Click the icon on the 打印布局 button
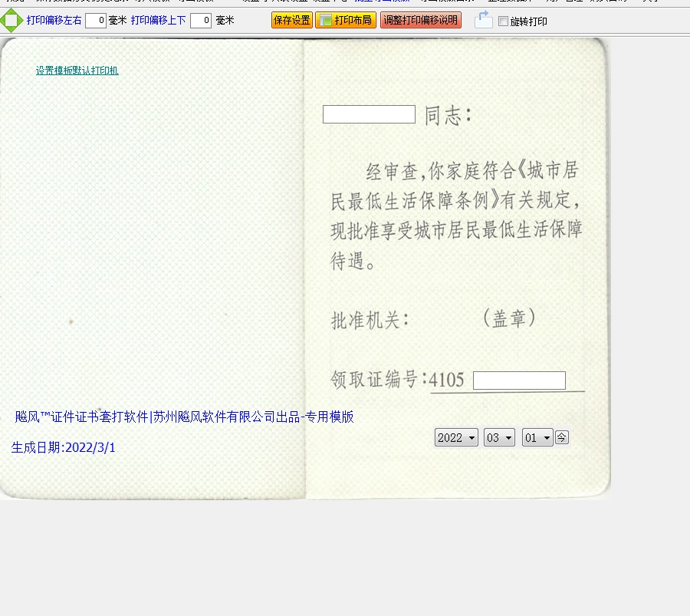 [x=325, y=21]
